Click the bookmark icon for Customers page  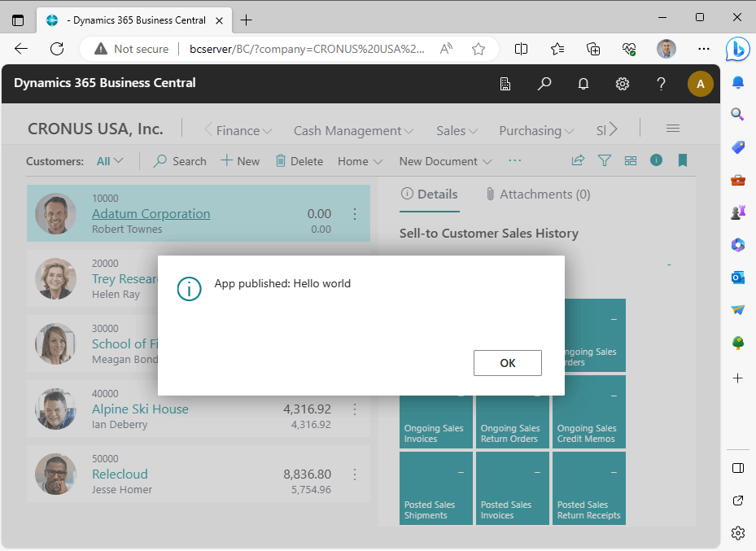click(683, 160)
